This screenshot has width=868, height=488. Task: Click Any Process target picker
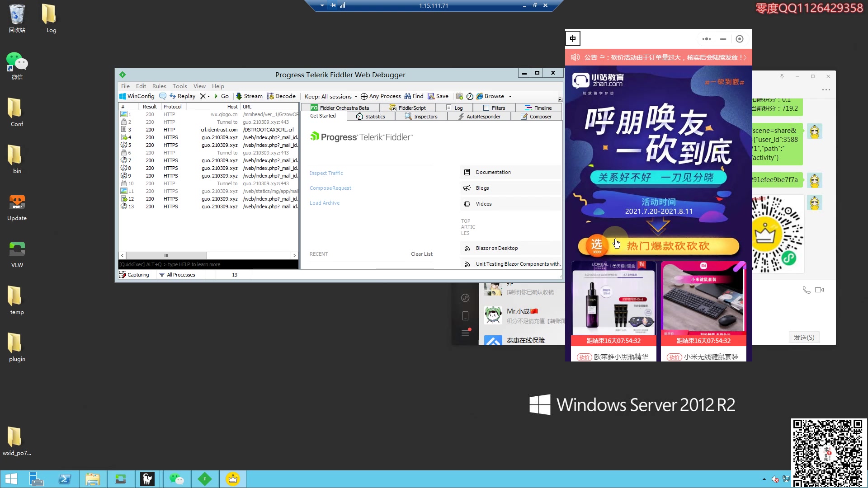click(x=381, y=96)
